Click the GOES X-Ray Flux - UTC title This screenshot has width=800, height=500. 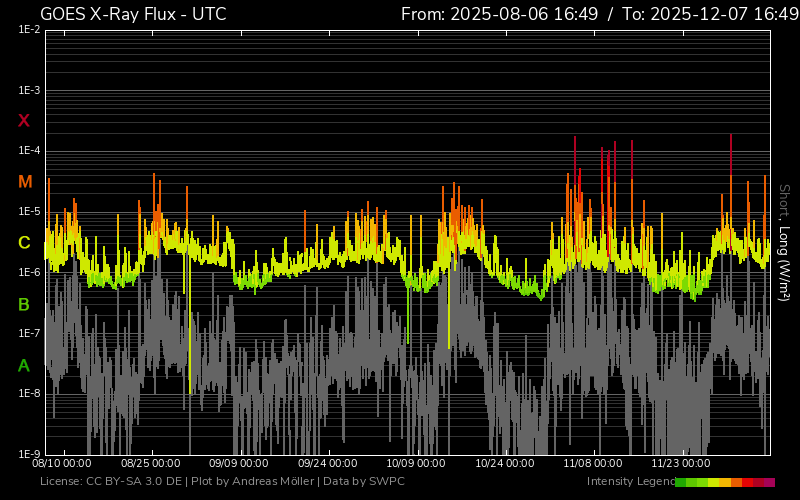pyautogui.click(x=133, y=14)
